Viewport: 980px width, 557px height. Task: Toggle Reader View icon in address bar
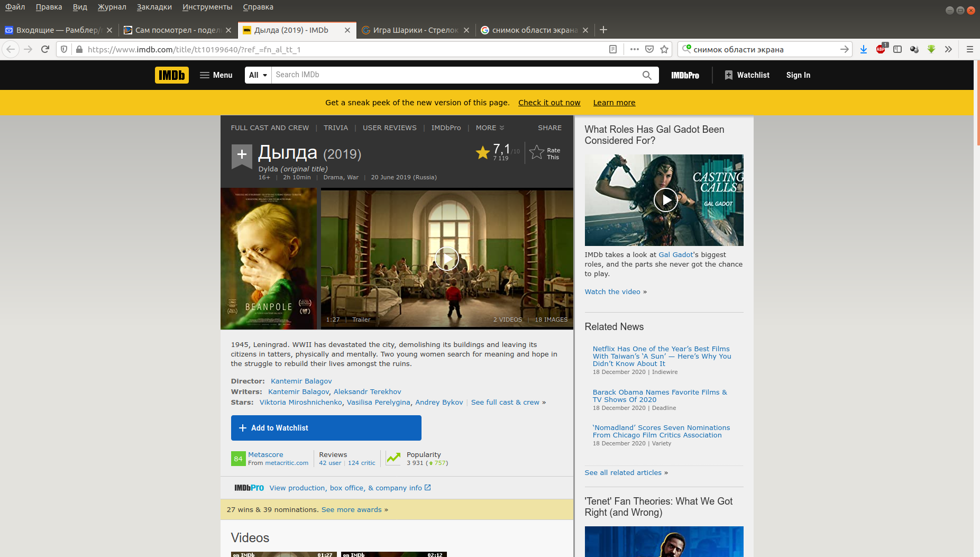click(613, 49)
